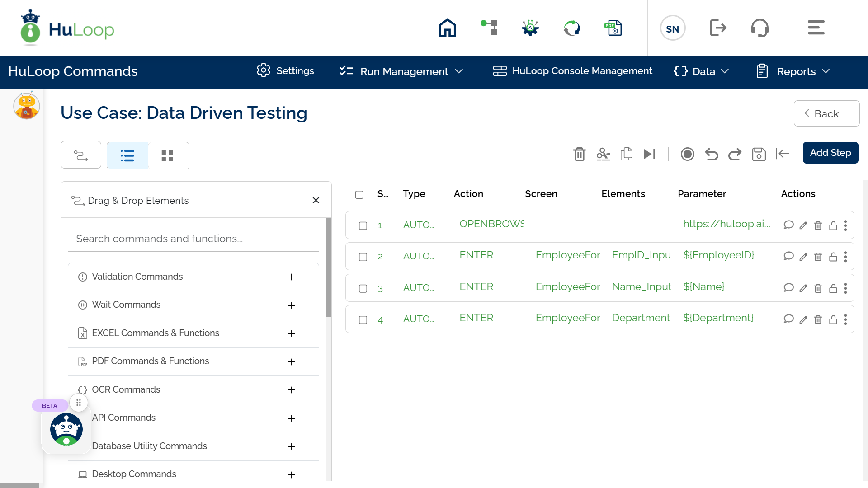Check the checkbox for step 1
This screenshot has width=868, height=488.
(363, 225)
